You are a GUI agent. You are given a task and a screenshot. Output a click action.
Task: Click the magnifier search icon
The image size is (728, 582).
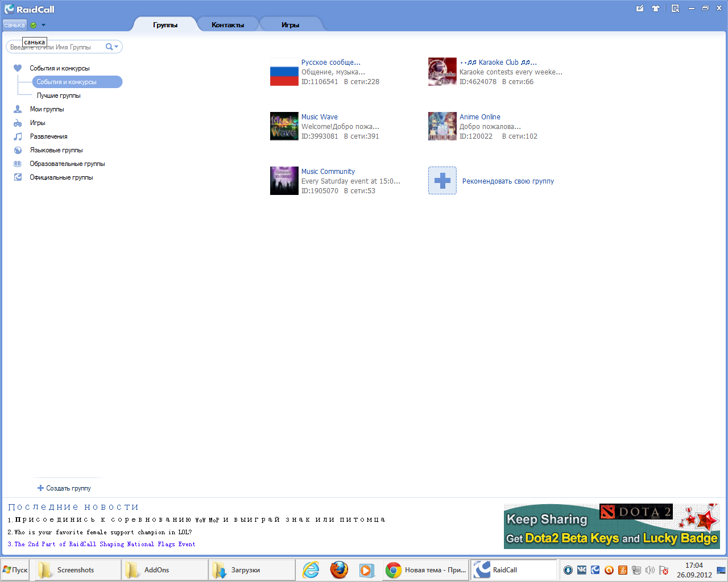(x=109, y=47)
